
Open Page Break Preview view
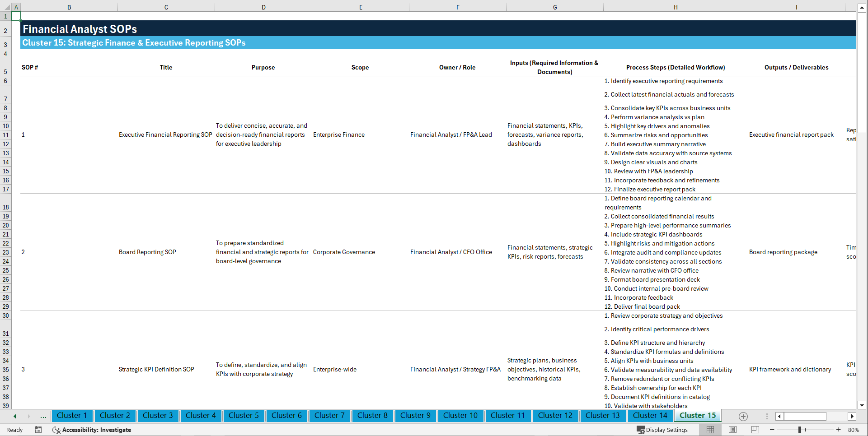coord(754,430)
